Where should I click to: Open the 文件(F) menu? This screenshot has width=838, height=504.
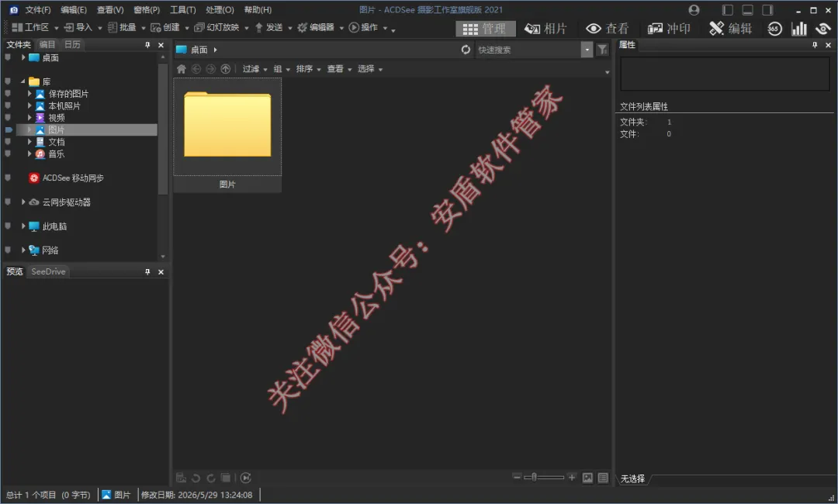37,9
